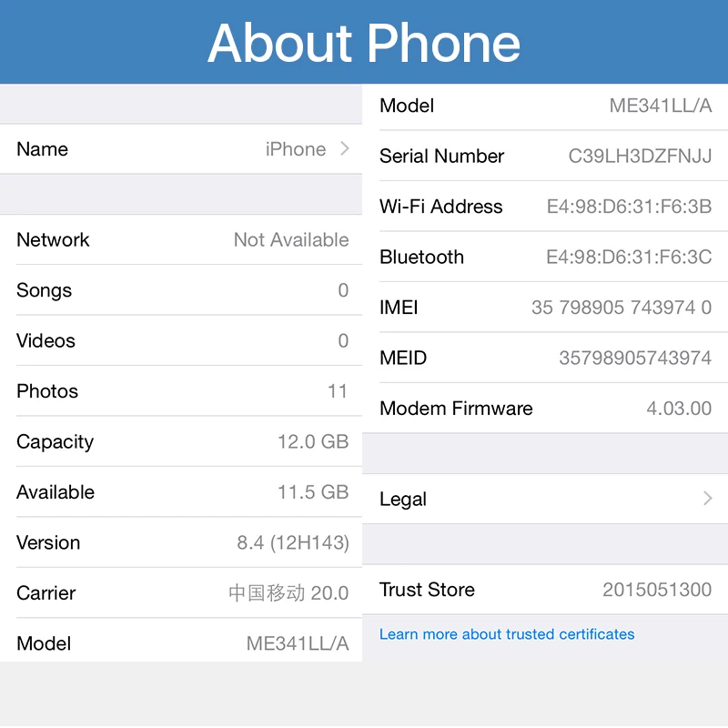Tap the Wi-Fi Address row

(546, 207)
